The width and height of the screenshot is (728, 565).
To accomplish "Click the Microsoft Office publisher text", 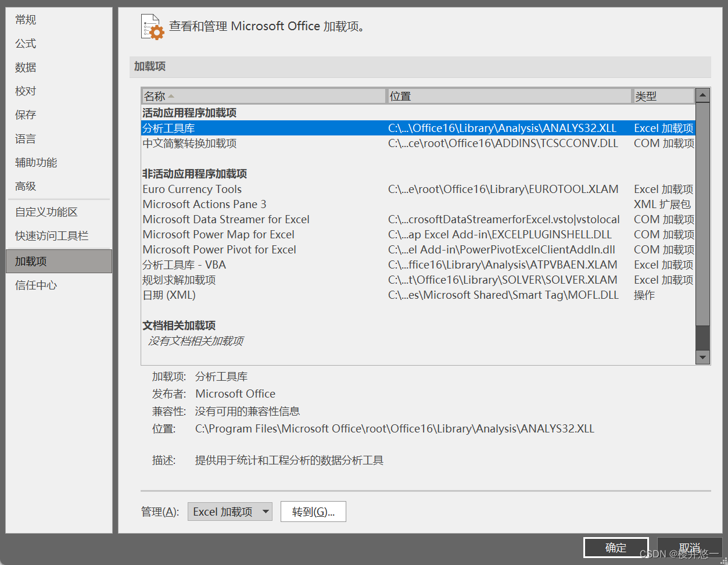I will 235,394.
